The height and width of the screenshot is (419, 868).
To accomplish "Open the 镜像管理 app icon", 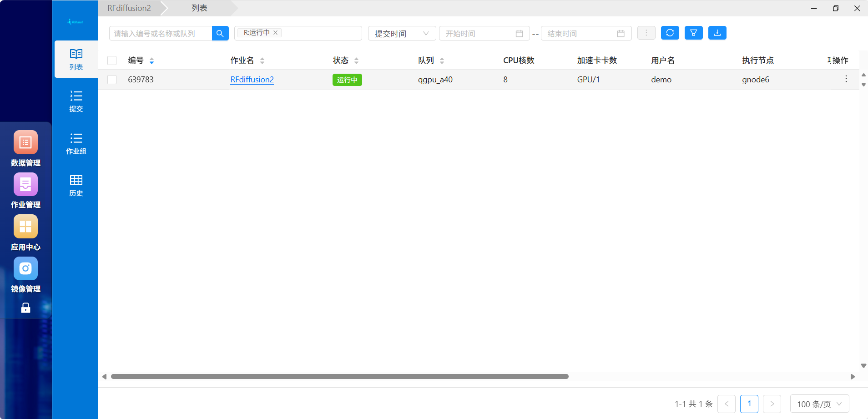I will click(x=25, y=268).
